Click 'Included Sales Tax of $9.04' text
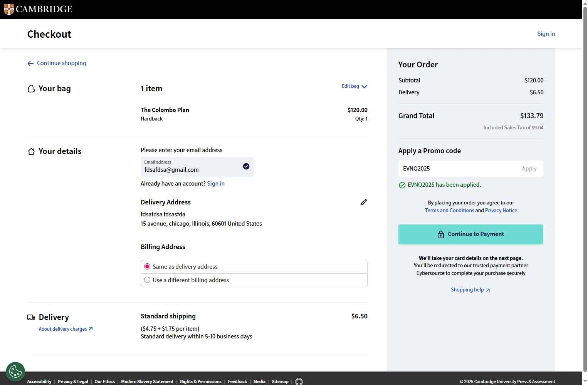Viewport: 588px width, 385px height. click(x=513, y=127)
